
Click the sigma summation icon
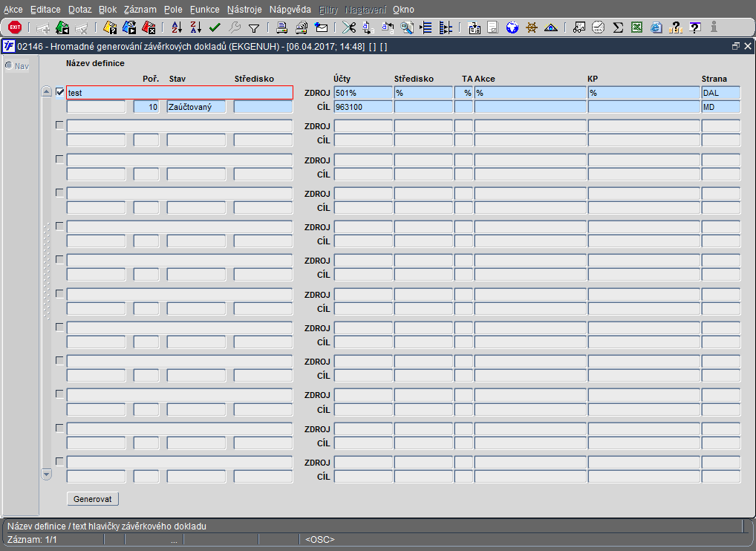(618, 28)
